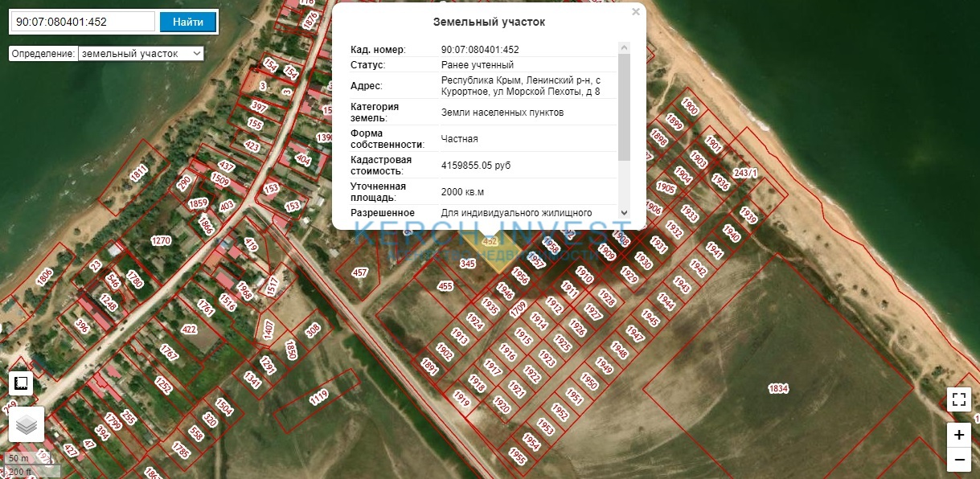Viewport: 980px width, 479px height.
Task: Click ownership value Частная
Action: tap(460, 139)
